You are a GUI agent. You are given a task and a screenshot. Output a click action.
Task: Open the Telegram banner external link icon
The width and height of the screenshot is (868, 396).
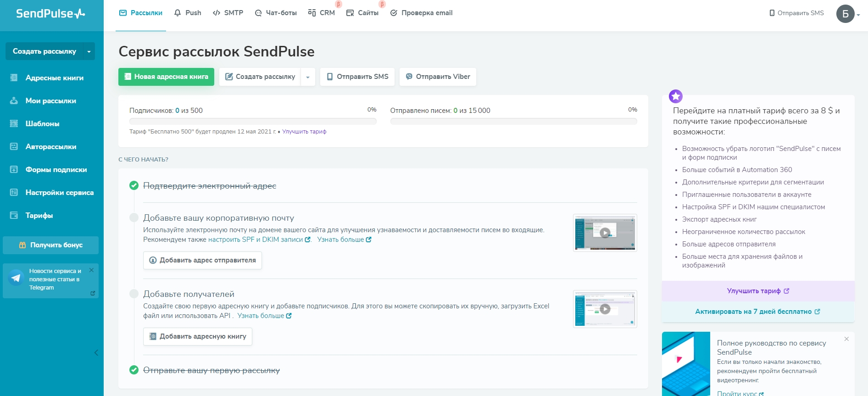(x=93, y=293)
